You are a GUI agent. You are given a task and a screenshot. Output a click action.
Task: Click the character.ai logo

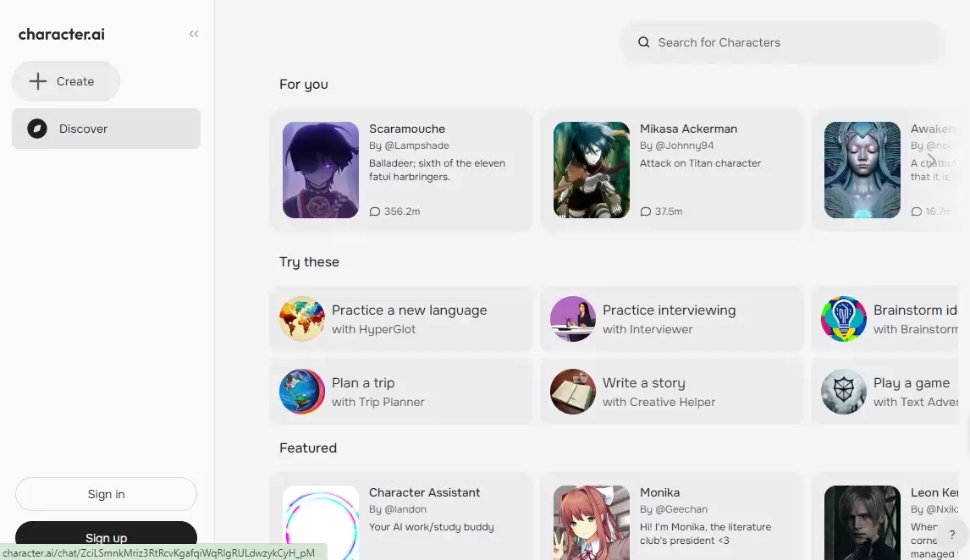61,35
